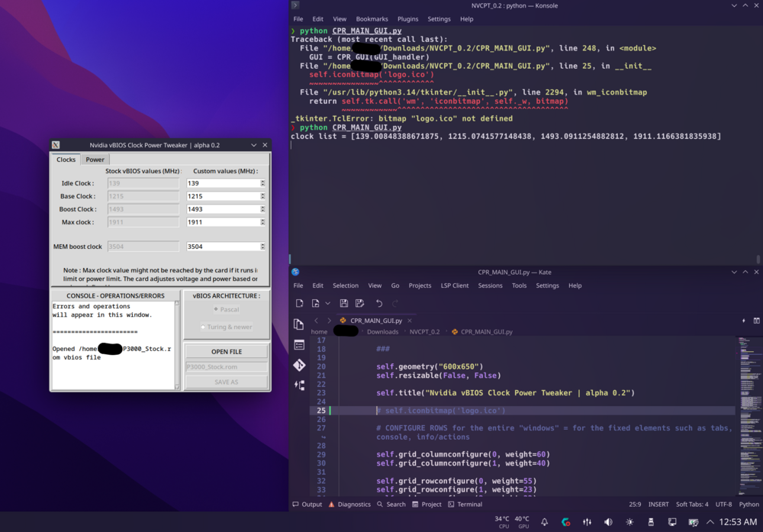Viewport: 763px width, 532px height.
Task: Open Konsole's Bookmarks menu
Action: tap(372, 19)
